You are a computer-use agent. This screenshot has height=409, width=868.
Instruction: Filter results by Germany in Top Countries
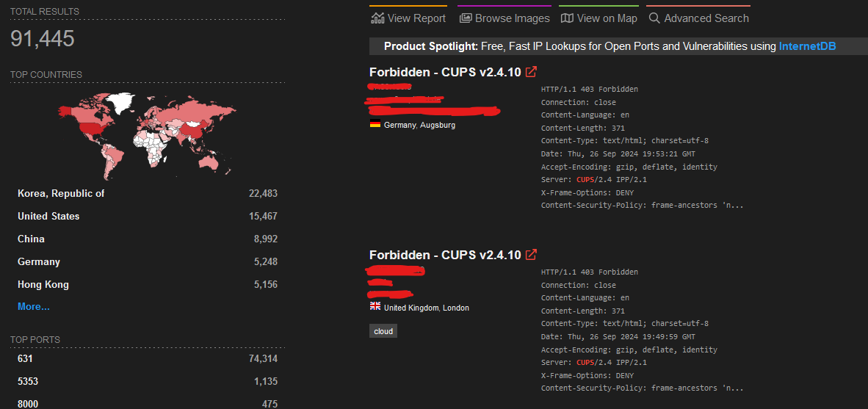click(39, 262)
